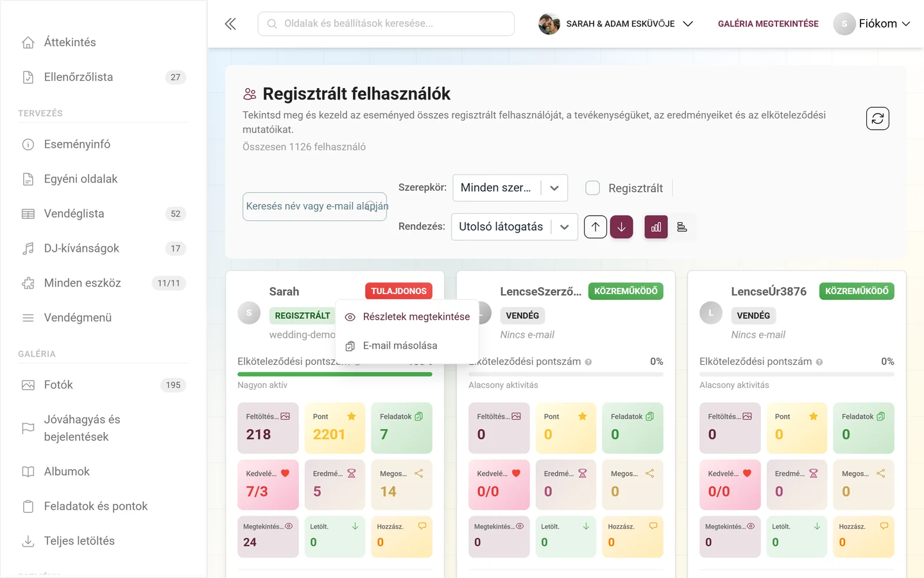Collapse the sidebar with double-chevron icon
This screenshot has height=578, width=924.
pos(230,24)
